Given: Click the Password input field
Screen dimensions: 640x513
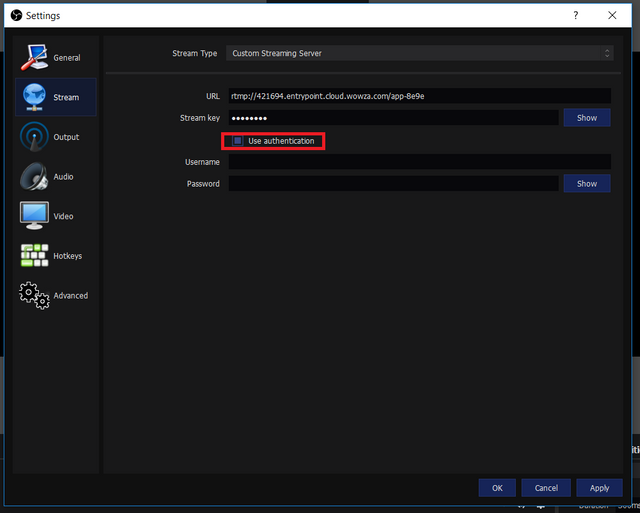Looking at the screenshot, I should 393,184.
